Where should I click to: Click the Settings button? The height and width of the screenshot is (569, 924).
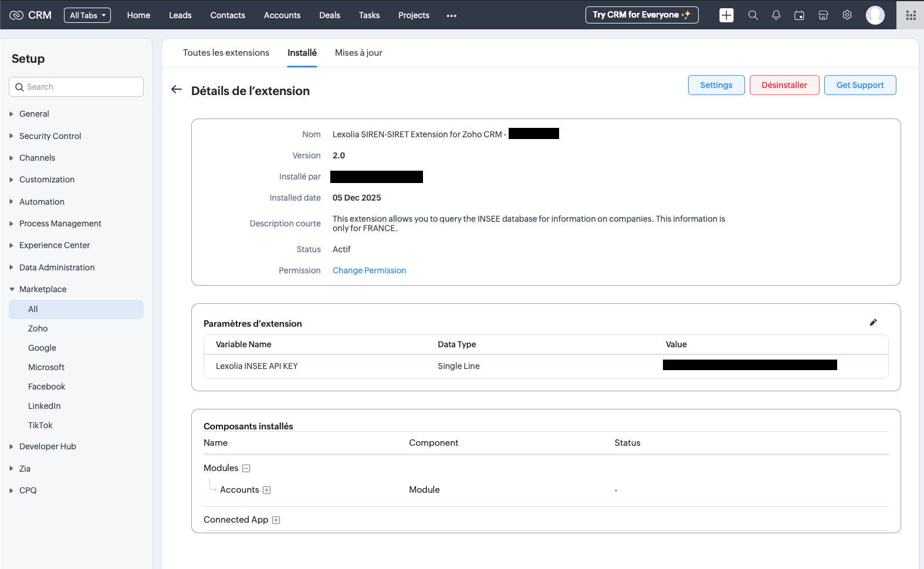pyautogui.click(x=716, y=85)
